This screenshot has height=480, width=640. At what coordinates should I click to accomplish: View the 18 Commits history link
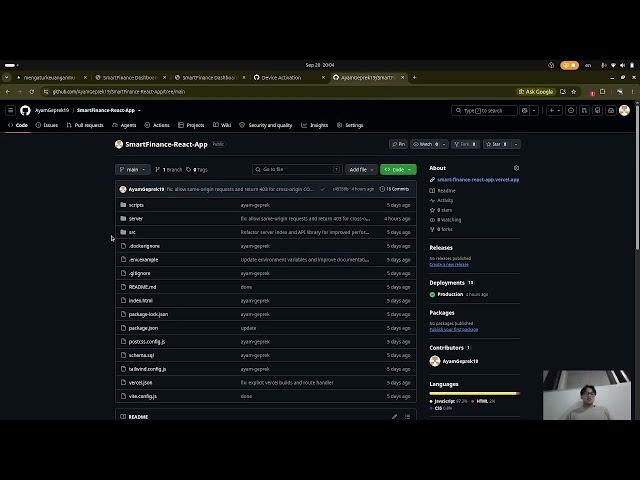(394, 189)
